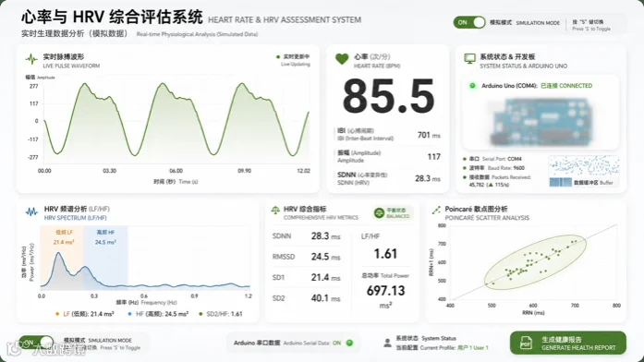This screenshot has width=644, height=362.
Task: Click the user profile icon
Action: [387, 344]
